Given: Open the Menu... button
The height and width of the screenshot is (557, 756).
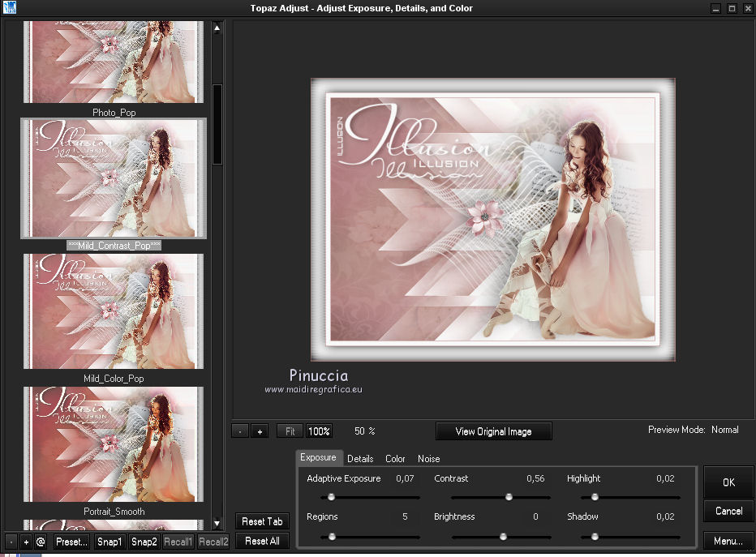Looking at the screenshot, I should point(728,541).
